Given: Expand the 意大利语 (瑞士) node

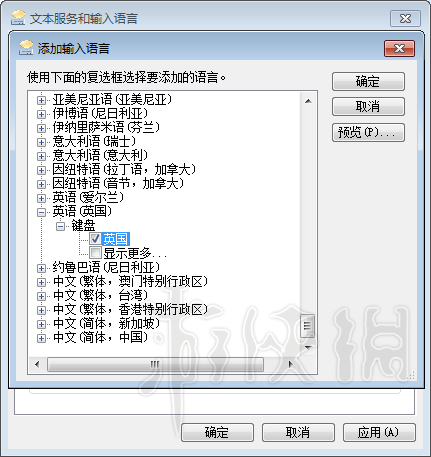Looking at the screenshot, I should [41, 142].
